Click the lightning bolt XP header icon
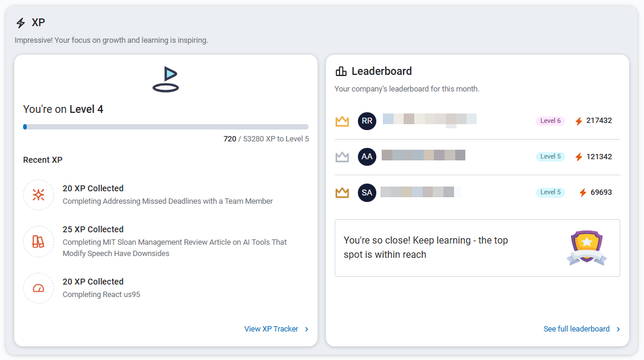 pos(21,23)
